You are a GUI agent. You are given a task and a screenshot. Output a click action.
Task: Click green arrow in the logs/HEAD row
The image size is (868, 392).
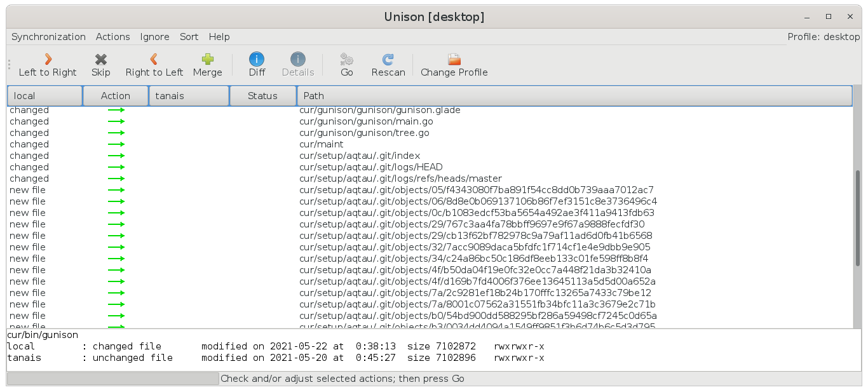pos(116,167)
